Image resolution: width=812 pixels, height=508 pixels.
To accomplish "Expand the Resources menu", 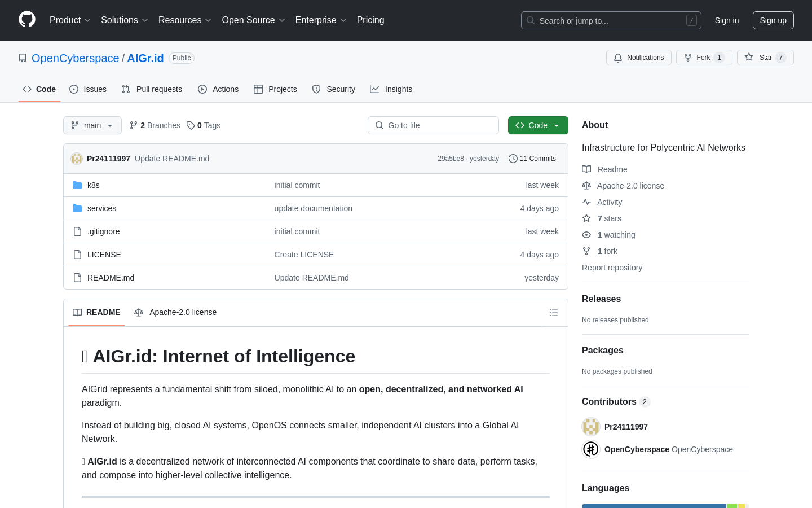I will click(x=185, y=20).
